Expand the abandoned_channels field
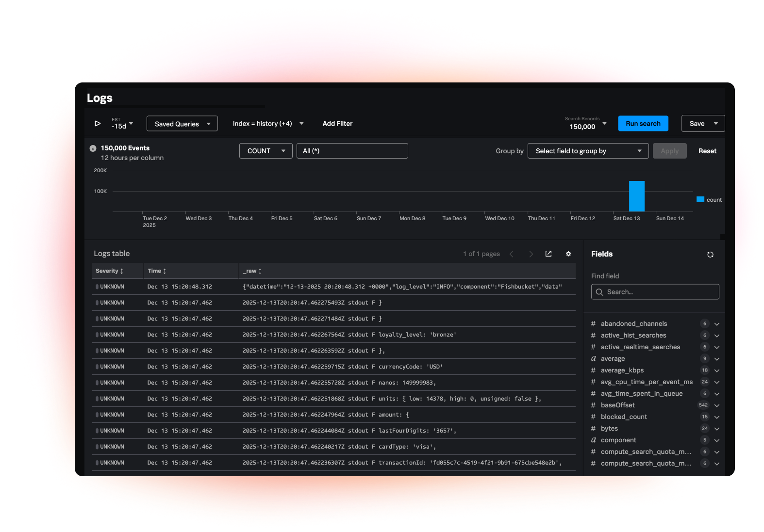764x532 pixels. (x=717, y=324)
